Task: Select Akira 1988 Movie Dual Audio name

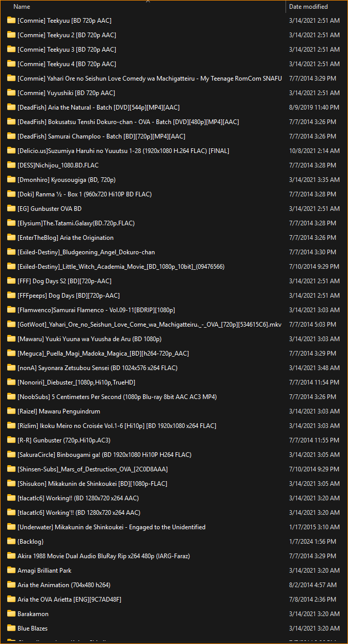Action: tap(104, 556)
